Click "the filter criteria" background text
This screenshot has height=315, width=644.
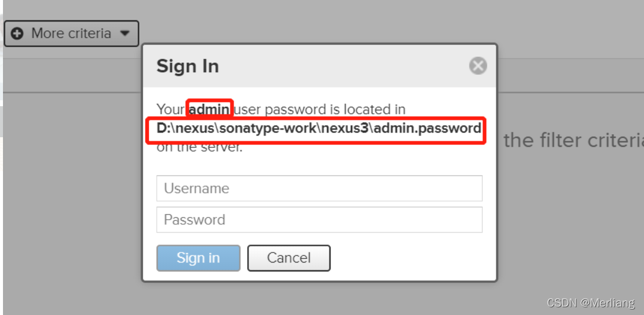573,141
